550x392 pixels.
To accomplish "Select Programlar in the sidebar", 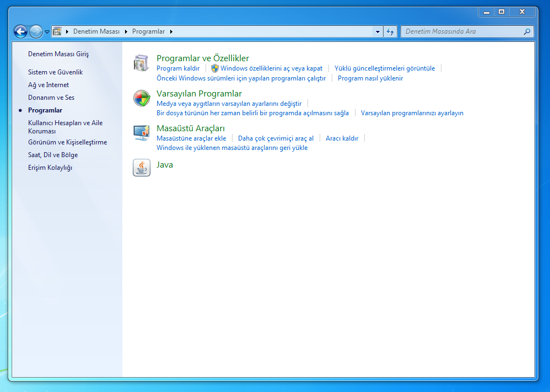I will [45, 110].
